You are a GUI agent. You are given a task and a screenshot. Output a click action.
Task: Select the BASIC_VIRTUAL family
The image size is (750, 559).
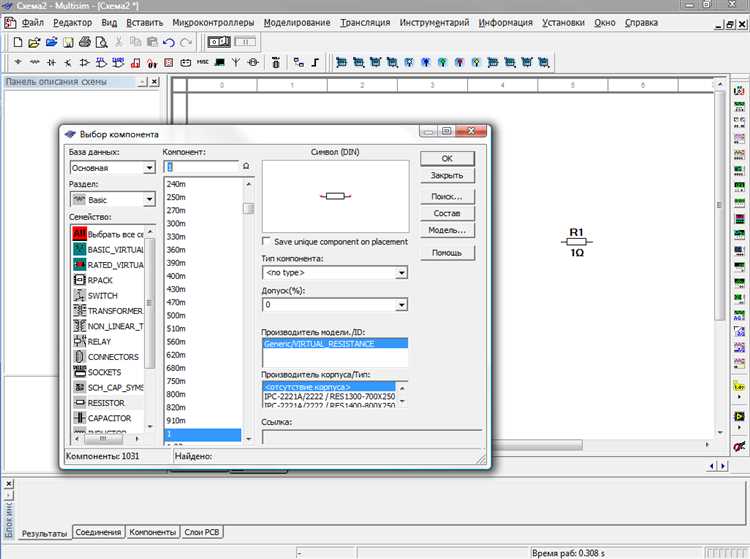click(108, 250)
